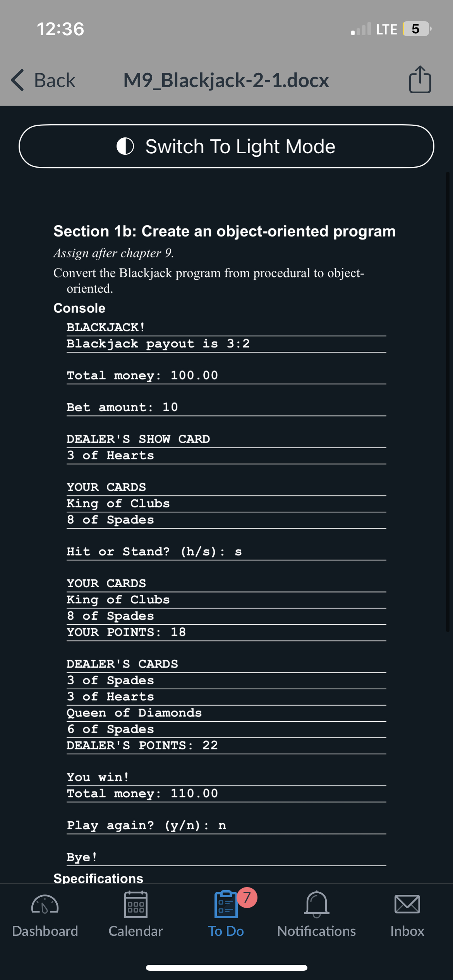Tap the Notifications label in the bottom bar
Screen dimensions: 453x980
click(316, 931)
